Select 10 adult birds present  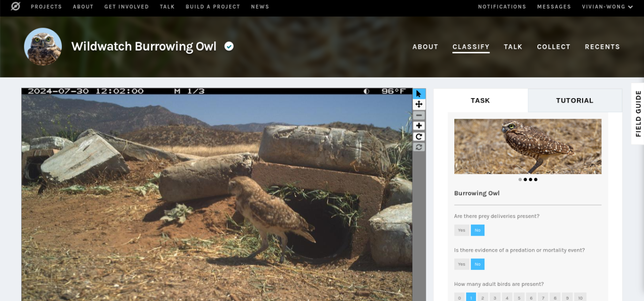pyautogui.click(x=580, y=297)
